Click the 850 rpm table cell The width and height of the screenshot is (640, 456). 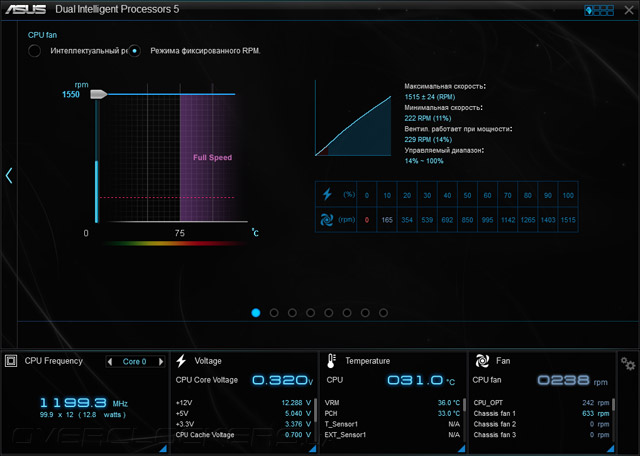[467, 220]
